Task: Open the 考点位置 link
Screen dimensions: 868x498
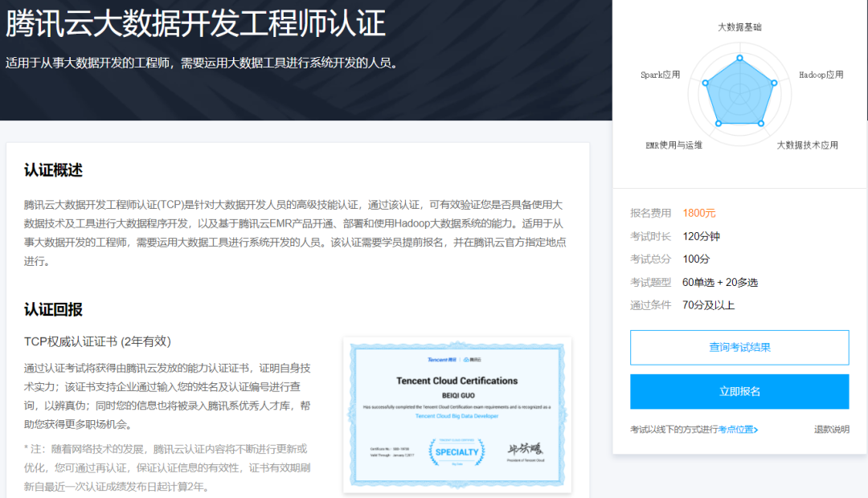Action: coord(735,430)
